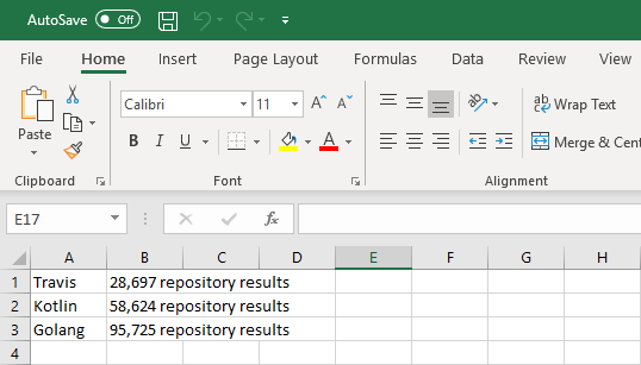Toggle Underline formatting
The width and height of the screenshot is (641, 365).
click(x=185, y=141)
